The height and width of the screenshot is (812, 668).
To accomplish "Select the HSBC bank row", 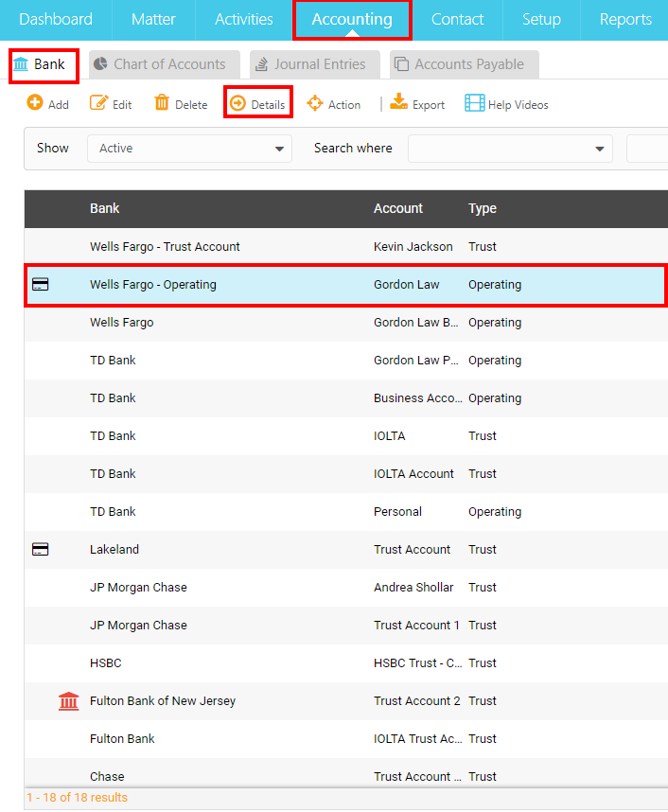I will coord(346,662).
